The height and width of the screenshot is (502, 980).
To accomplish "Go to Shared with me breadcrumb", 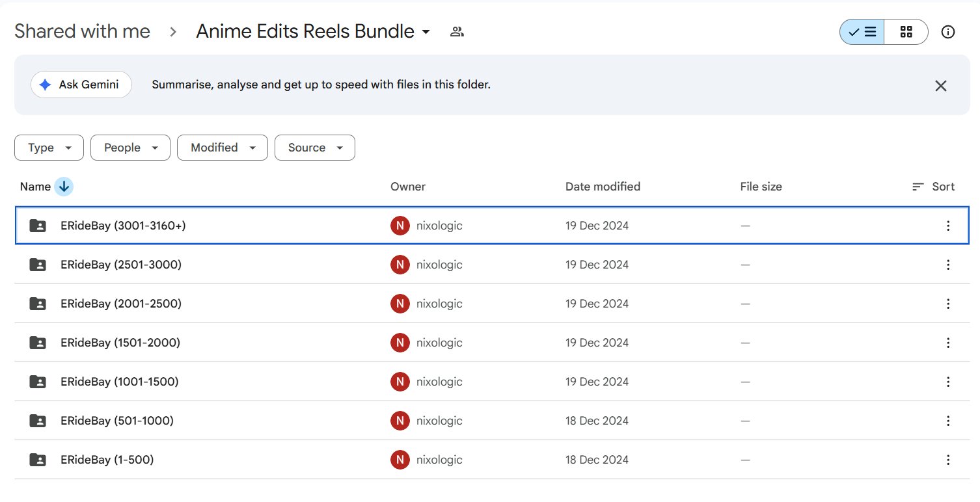I will tap(83, 31).
